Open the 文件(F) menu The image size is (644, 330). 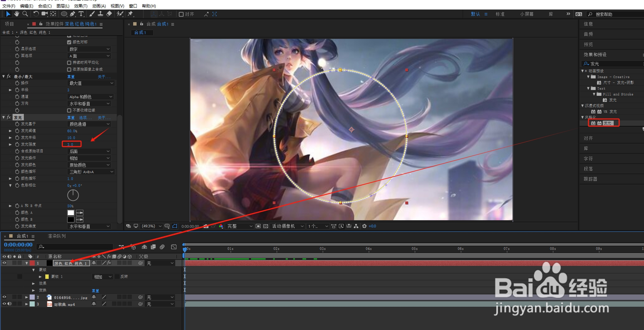pyautogui.click(x=9, y=6)
